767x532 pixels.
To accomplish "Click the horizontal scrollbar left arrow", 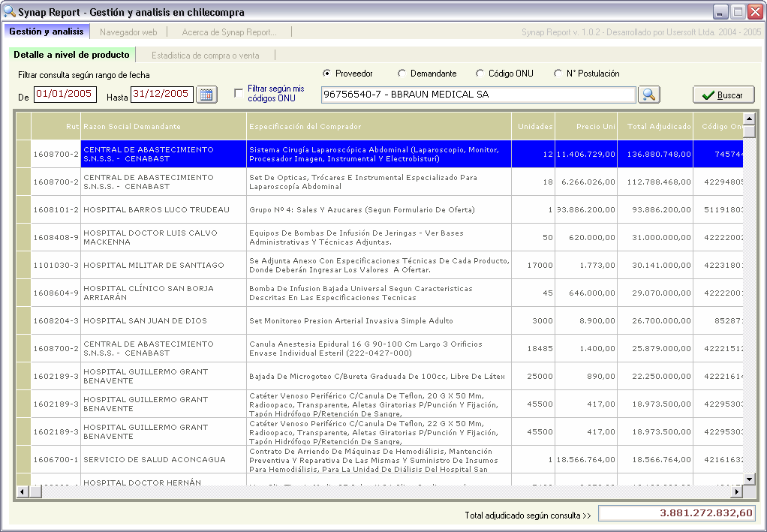I will (22, 491).
